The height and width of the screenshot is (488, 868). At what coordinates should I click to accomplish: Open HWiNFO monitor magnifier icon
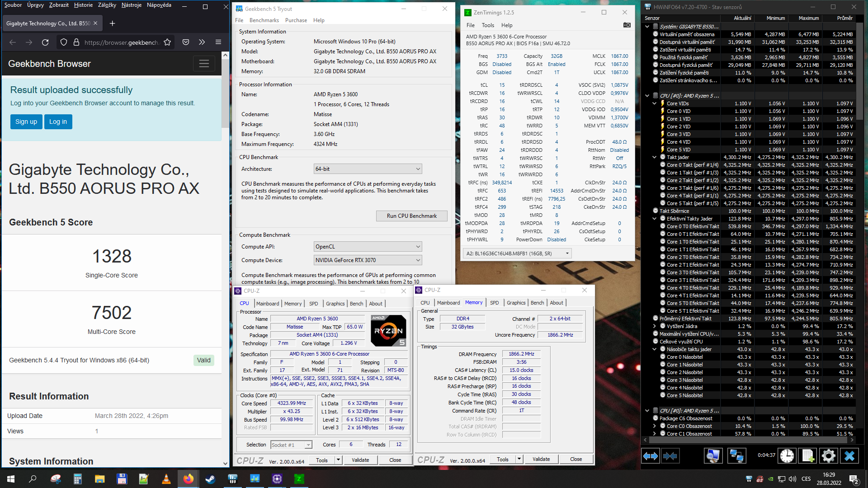coord(713,456)
